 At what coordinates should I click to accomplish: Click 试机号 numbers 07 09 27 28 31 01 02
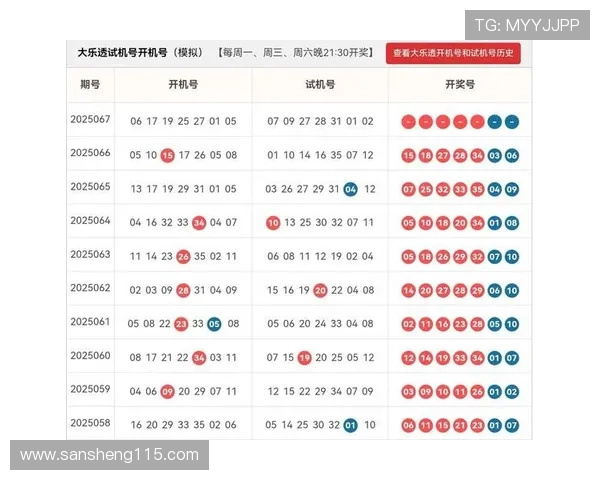pos(320,121)
